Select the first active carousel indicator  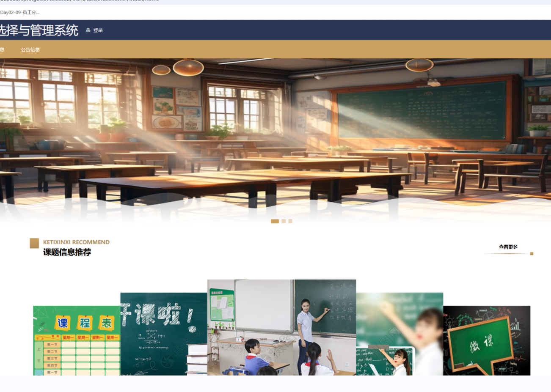point(275,221)
